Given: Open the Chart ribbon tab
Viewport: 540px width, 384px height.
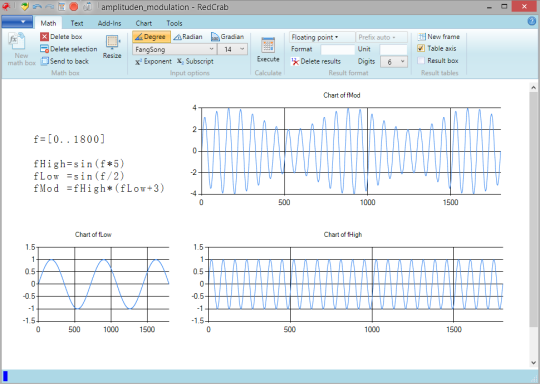Looking at the screenshot, I should point(144,23).
